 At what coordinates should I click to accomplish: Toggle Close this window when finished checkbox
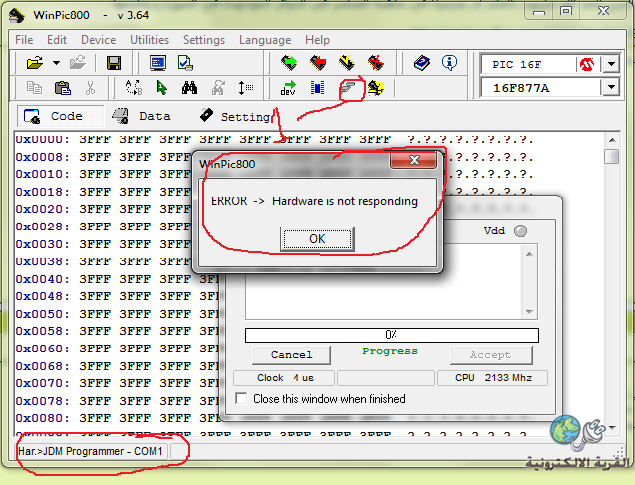pos(241,398)
